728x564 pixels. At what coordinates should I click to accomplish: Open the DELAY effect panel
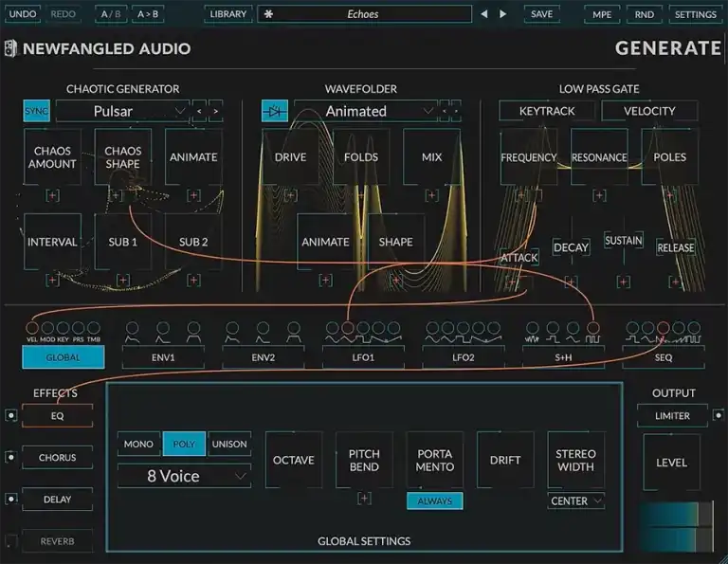pyautogui.click(x=57, y=499)
